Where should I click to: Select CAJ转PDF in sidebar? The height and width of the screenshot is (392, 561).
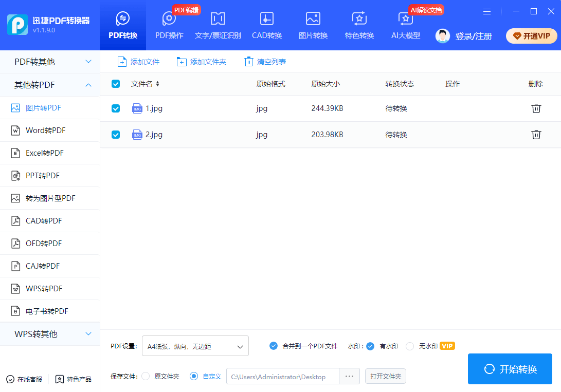(50, 266)
